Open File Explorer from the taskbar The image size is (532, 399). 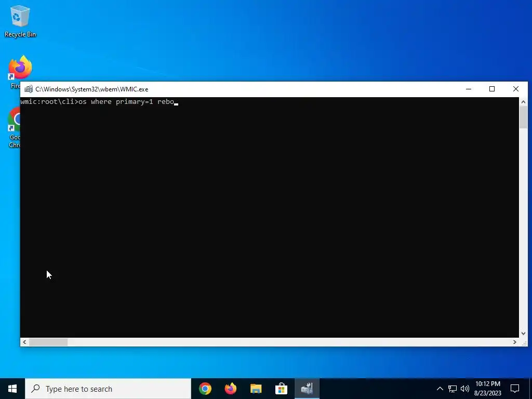(x=256, y=389)
